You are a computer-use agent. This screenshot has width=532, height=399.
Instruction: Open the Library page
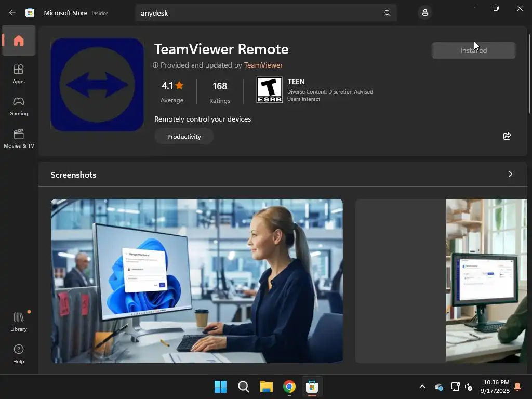click(19, 322)
